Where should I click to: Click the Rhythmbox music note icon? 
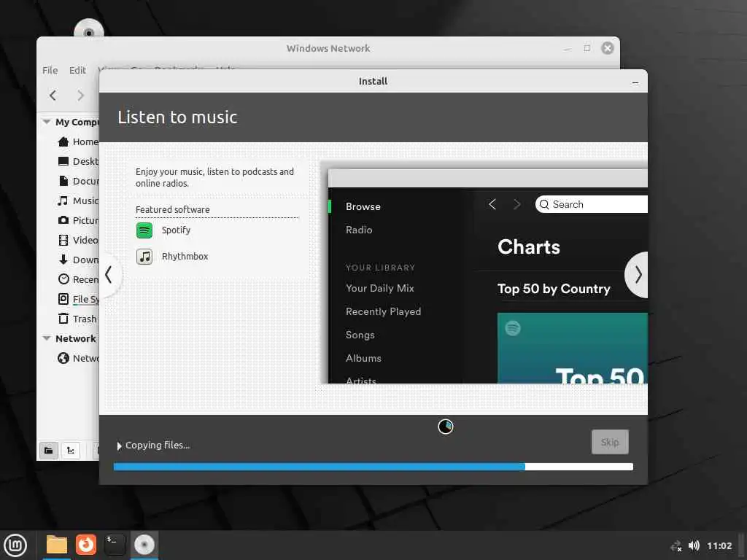(144, 257)
